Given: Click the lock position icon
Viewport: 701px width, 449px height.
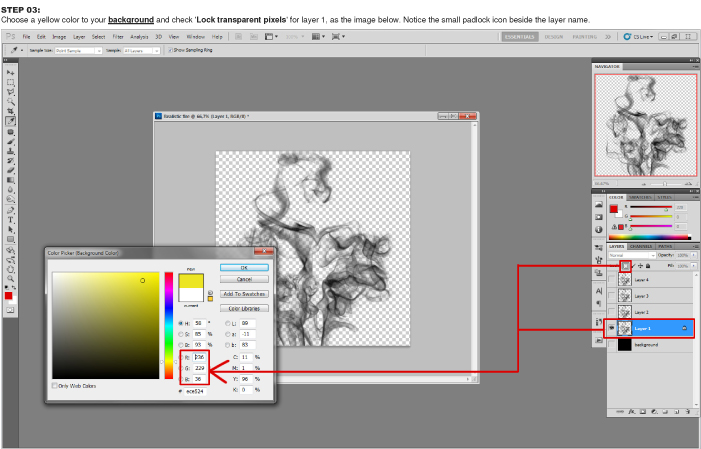Looking at the screenshot, I should (641, 266).
